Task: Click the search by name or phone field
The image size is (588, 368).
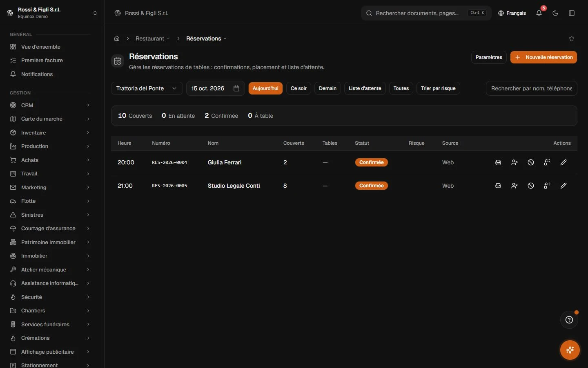Action: point(532,88)
